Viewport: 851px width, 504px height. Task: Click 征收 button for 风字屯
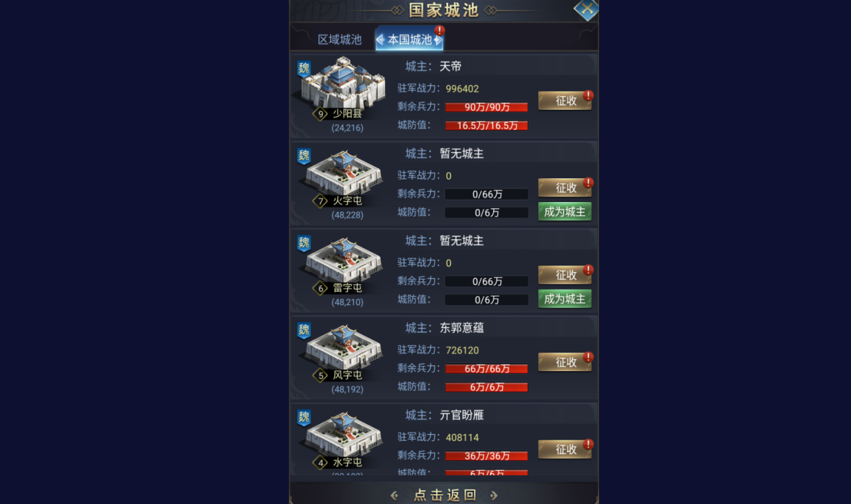(565, 362)
